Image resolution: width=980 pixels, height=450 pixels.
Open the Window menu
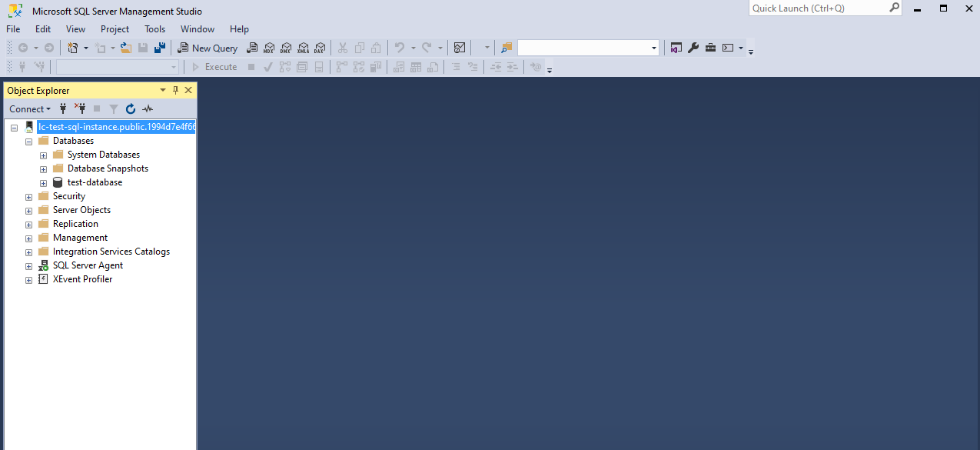coord(198,29)
